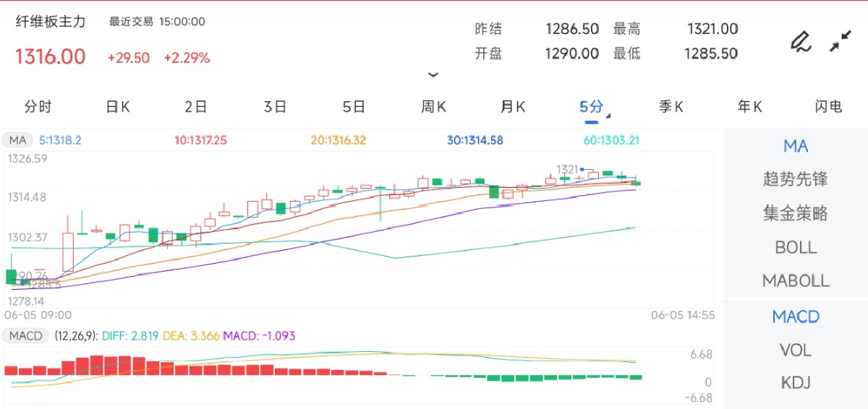
Task: Click the 1321 high marker on chart
Action: click(567, 169)
